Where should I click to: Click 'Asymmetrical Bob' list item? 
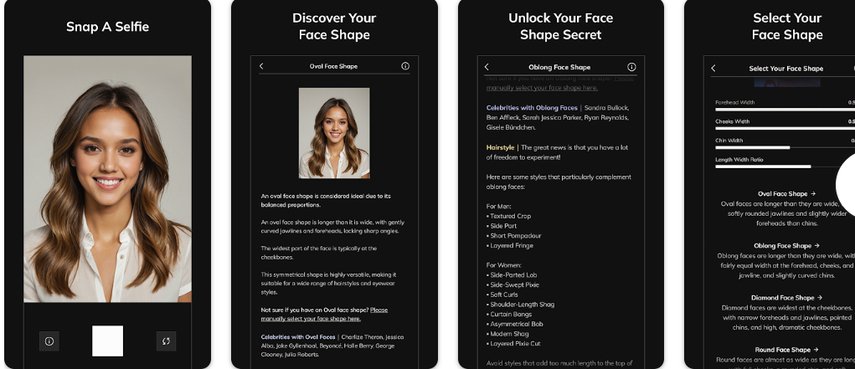pyautogui.click(x=514, y=324)
